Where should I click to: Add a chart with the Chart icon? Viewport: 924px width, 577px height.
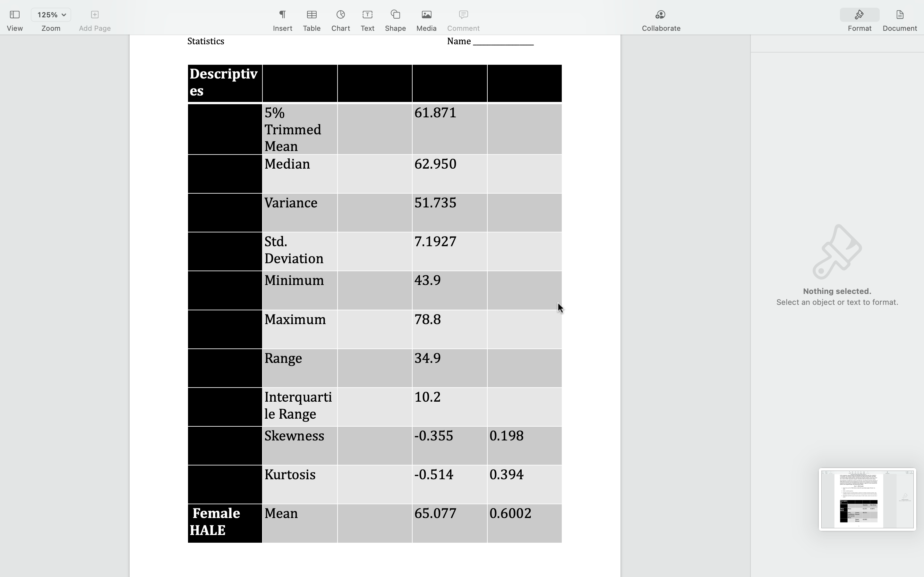pyautogui.click(x=340, y=14)
